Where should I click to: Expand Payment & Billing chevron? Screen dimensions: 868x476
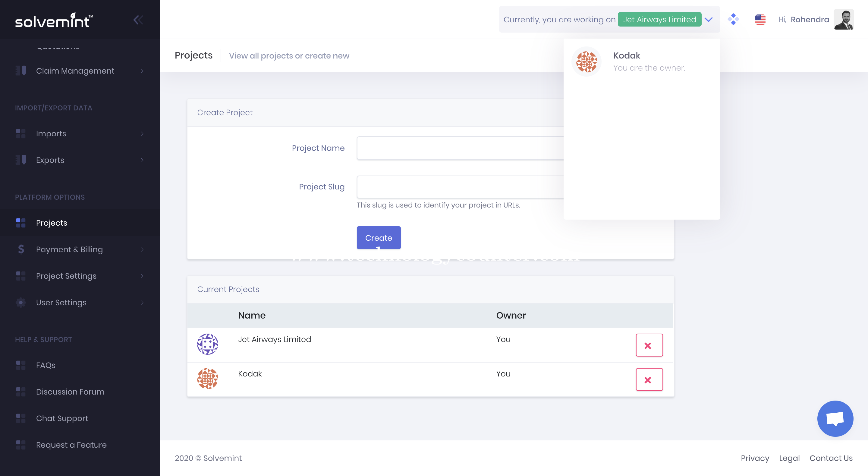[142, 249]
